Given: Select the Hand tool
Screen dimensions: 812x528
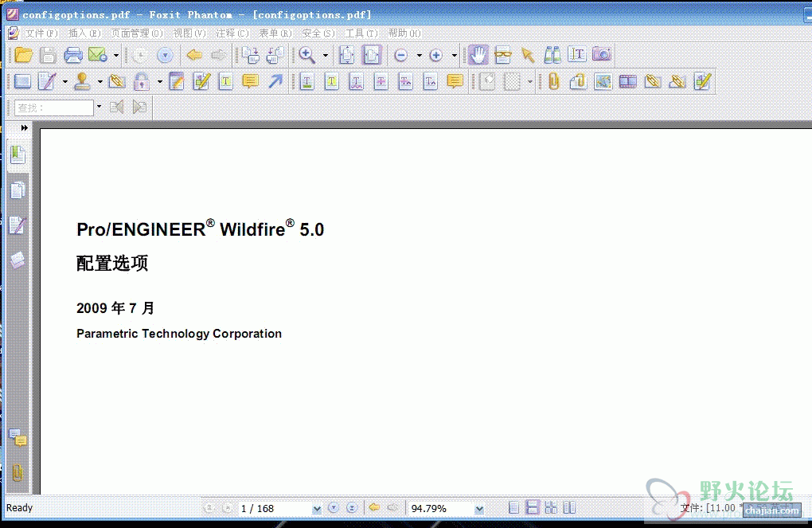Looking at the screenshot, I should point(478,55).
